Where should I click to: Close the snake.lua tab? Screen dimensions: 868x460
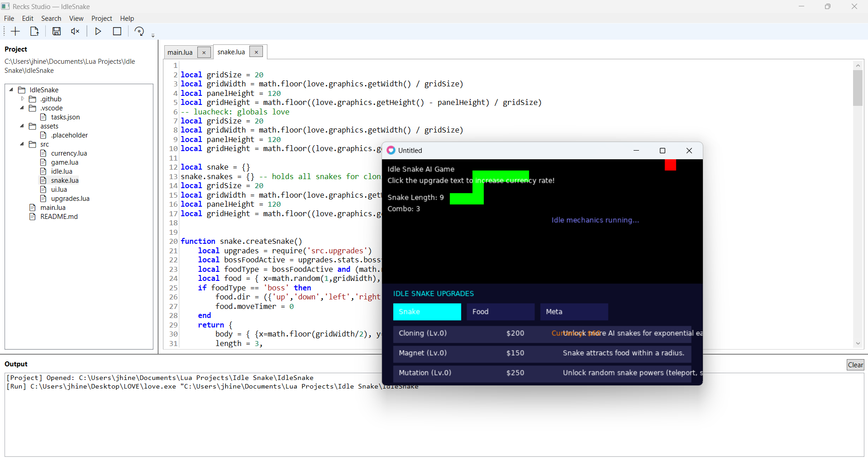click(256, 52)
